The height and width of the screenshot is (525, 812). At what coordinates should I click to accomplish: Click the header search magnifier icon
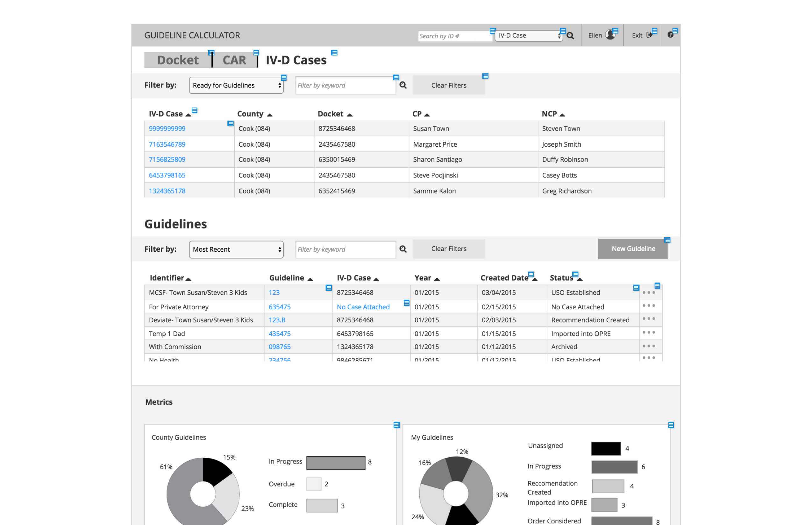tap(570, 35)
